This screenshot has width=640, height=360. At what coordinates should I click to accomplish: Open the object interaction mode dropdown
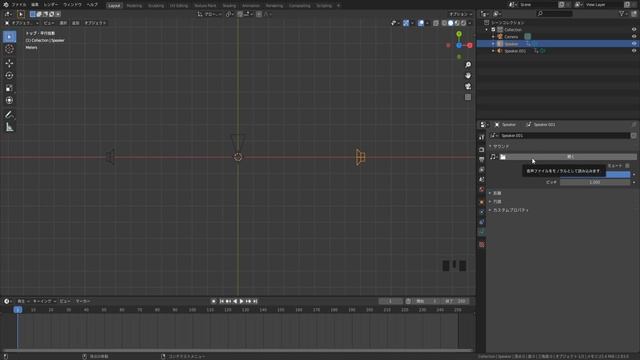(22, 23)
